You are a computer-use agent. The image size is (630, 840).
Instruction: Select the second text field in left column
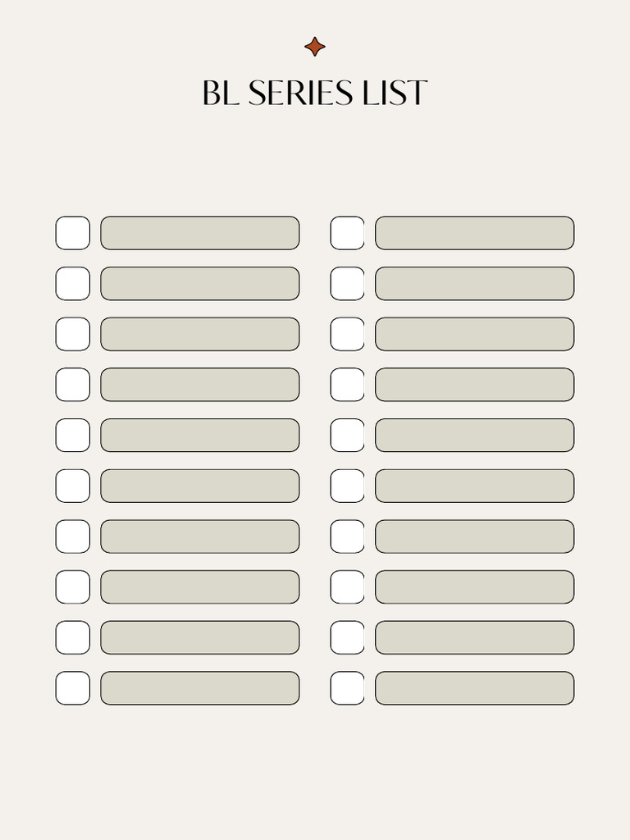tap(200, 284)
